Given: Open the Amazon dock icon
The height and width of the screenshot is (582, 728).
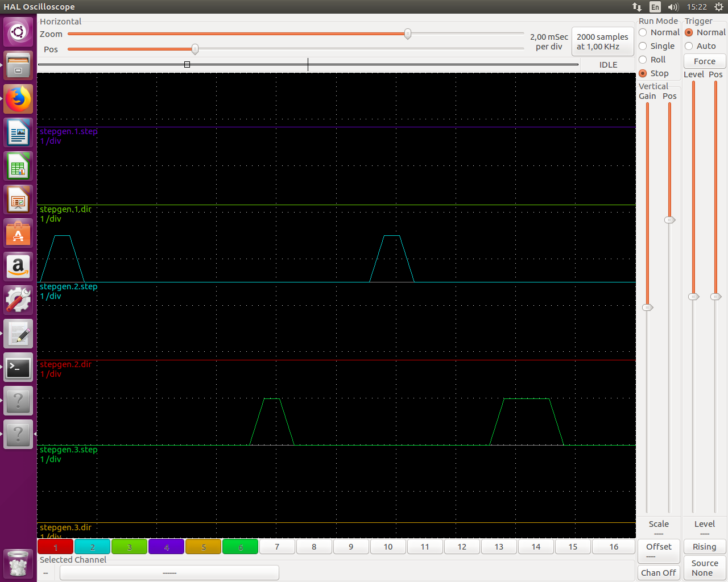Looking at the screenshot, I should coord(18,267).
